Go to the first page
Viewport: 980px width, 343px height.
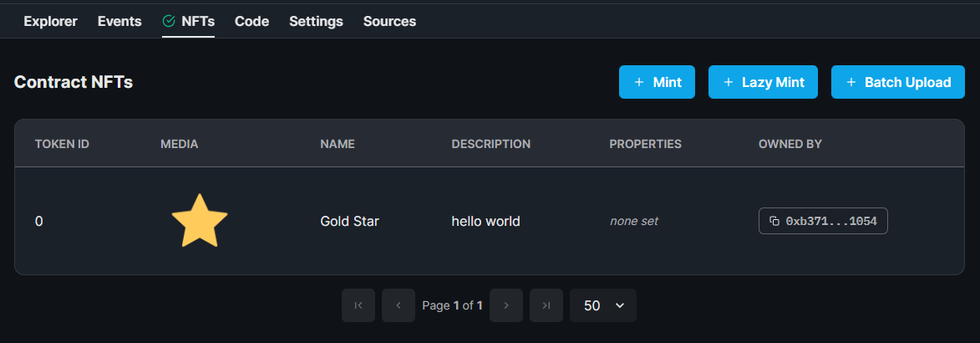[x=358, y=305]
